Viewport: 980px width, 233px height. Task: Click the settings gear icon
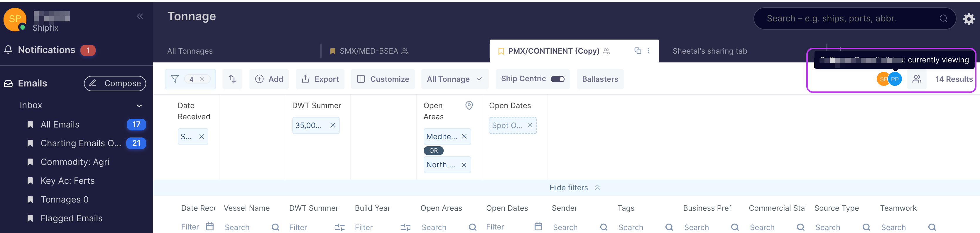coord(968,19)
